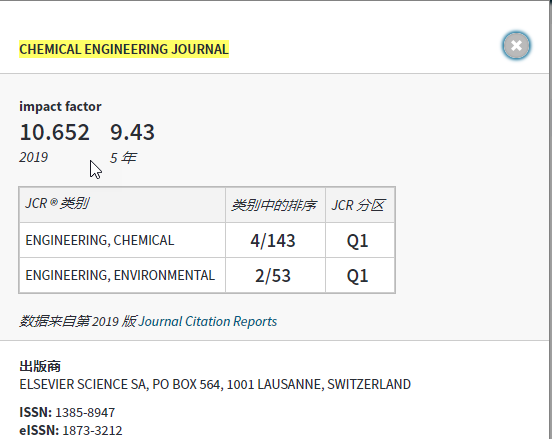Close the journal info popup

pos(516,45)
